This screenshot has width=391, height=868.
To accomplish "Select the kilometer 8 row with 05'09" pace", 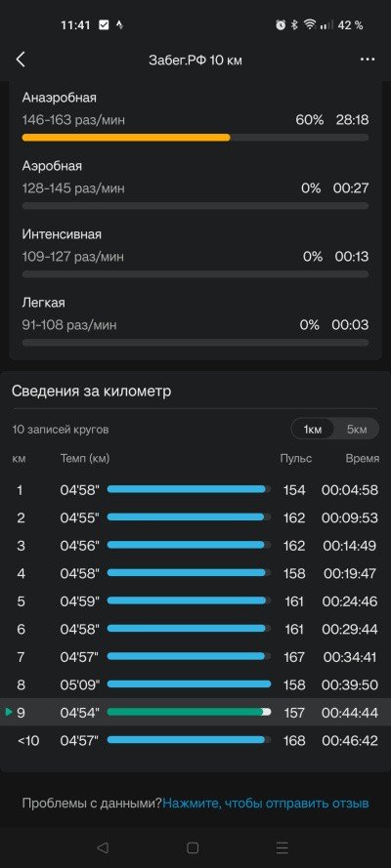I will point(195,684).
